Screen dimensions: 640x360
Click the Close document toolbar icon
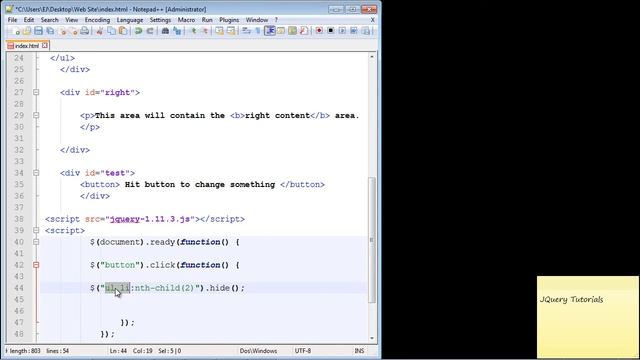(x=62, y=31)
